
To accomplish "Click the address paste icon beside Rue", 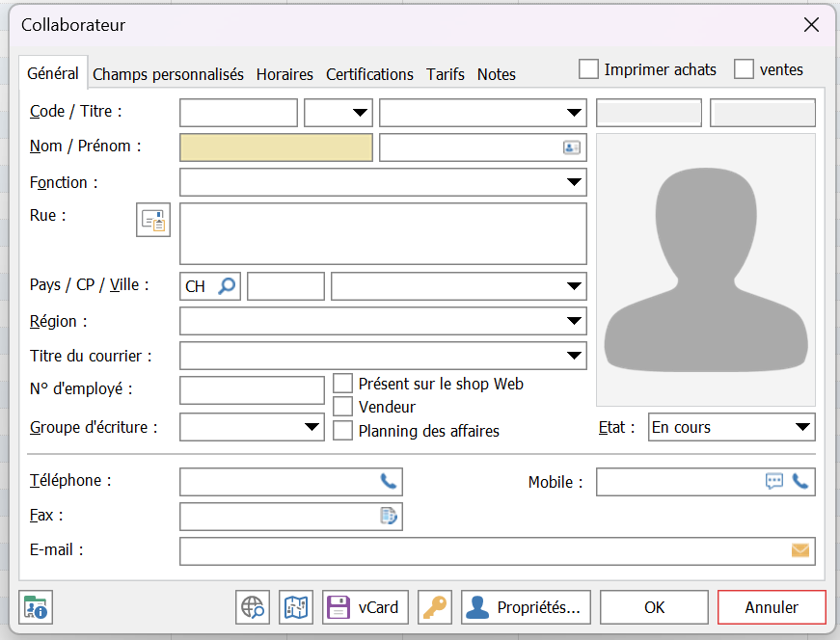I will [x=152, y=220].
